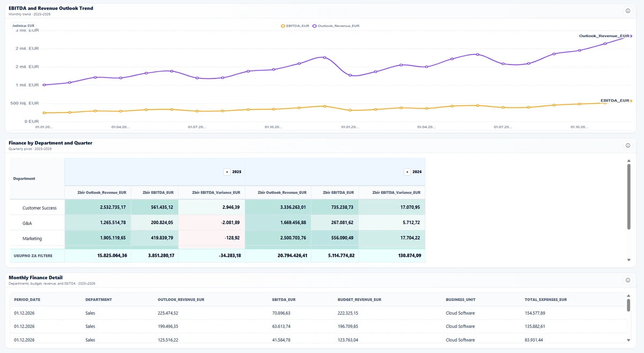Click 2026 Zbir EBITDA_Variance_EUR header
The image size is (644, 353).
[392, 192]
